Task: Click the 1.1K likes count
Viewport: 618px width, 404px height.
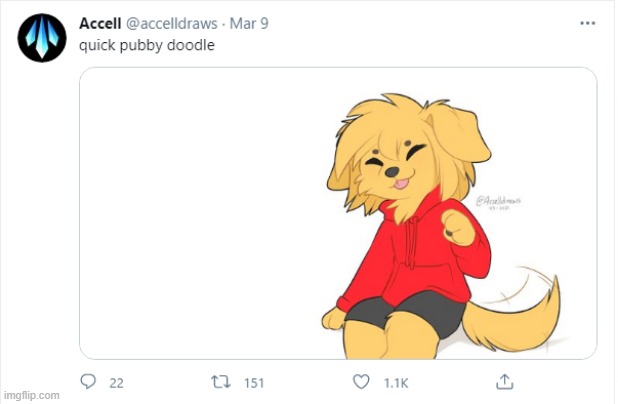Action: pyautogui.click(x=396, y=382)
